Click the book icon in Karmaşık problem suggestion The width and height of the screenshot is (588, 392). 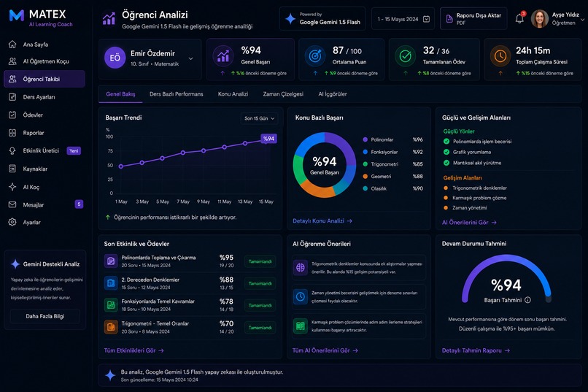point(301,326)
